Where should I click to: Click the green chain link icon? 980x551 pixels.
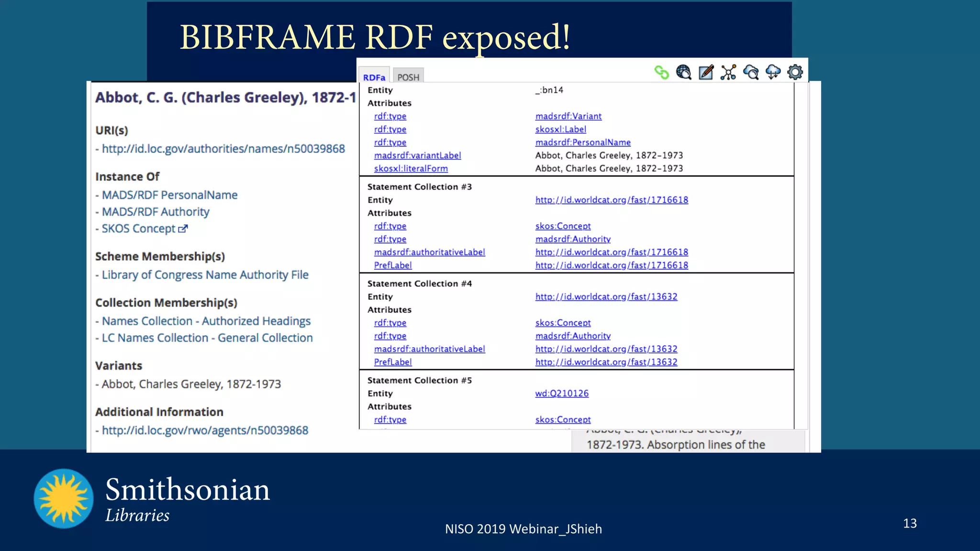coord(661,72)
